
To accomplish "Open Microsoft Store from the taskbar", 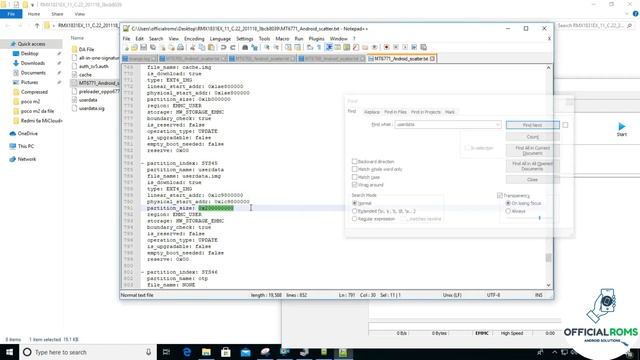I will [x=226, y=352].
